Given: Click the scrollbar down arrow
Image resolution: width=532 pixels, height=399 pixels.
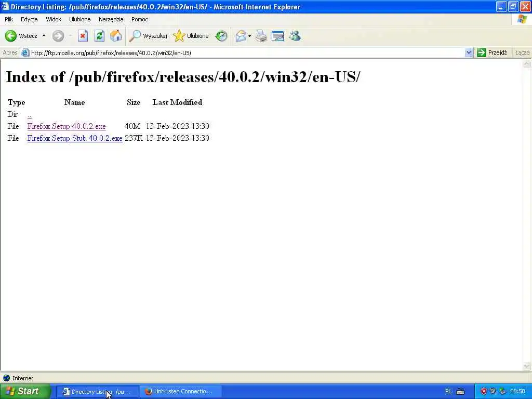Looking at the screenshot, I should tap(527, 366).
